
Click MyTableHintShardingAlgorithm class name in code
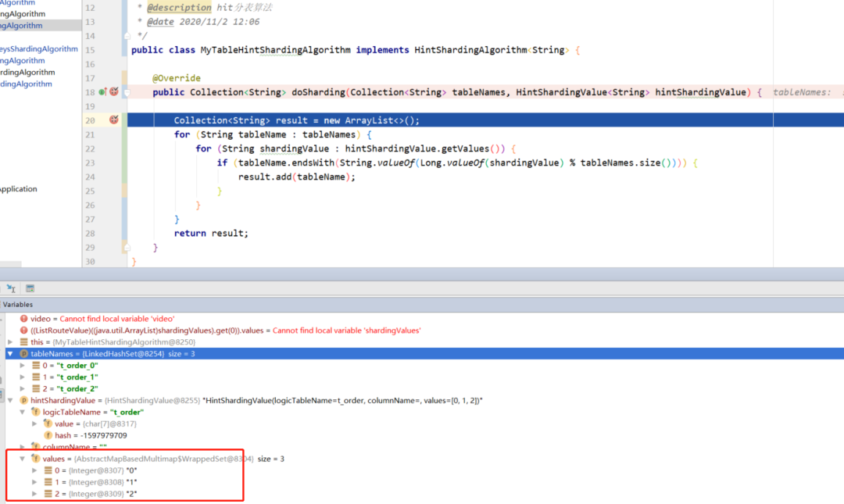pos(276,50)
